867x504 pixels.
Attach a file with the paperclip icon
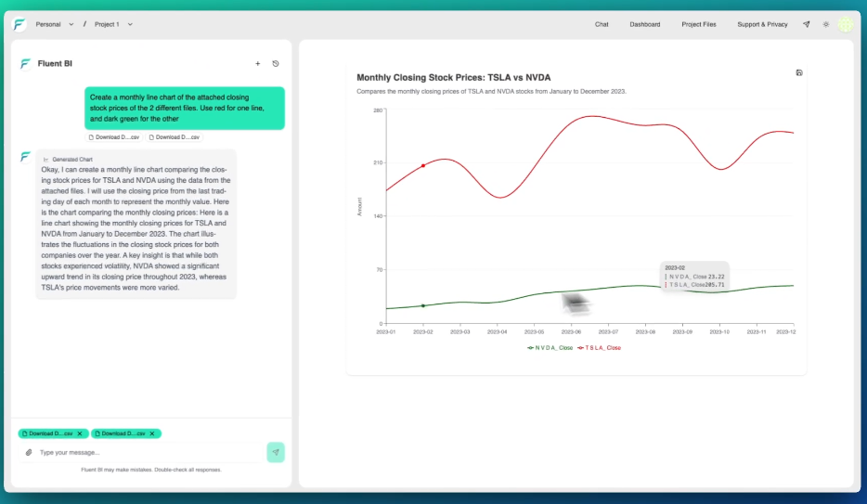pos(29,452)
